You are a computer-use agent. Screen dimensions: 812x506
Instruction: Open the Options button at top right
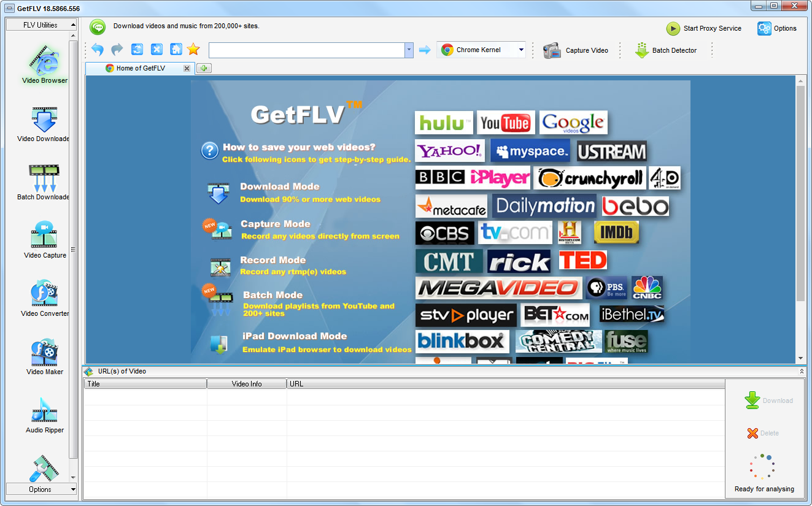click(x=776, y=28)
